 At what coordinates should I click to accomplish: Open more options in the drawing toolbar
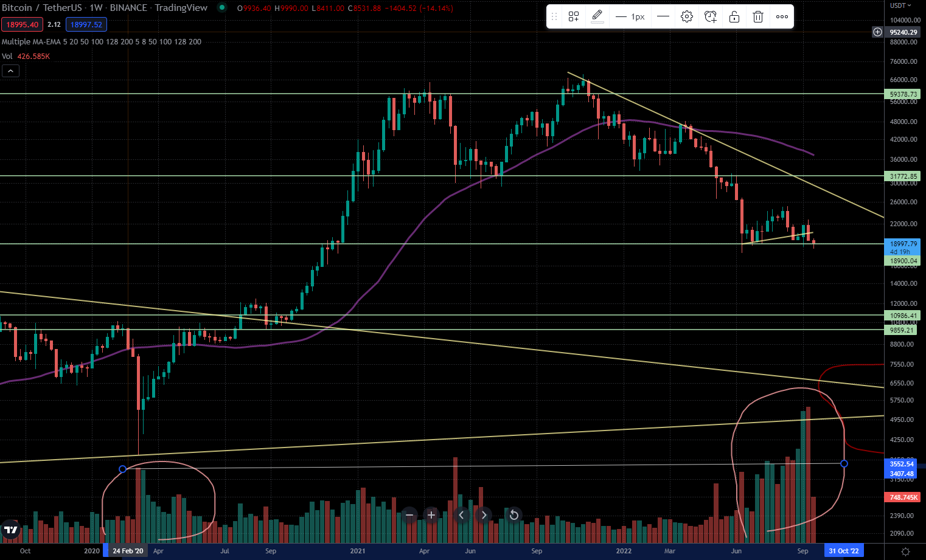[782, 17]
